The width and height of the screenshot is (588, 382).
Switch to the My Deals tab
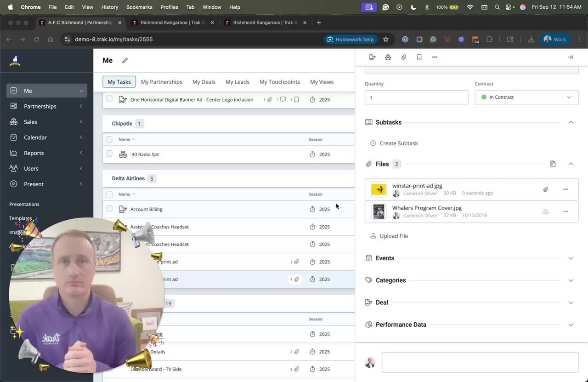(204, 82)
